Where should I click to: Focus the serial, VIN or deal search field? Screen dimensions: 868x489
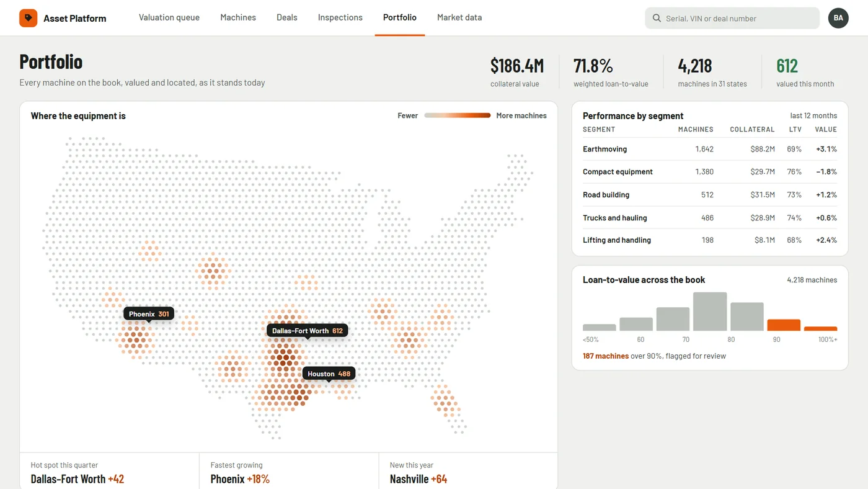(732, 19)
